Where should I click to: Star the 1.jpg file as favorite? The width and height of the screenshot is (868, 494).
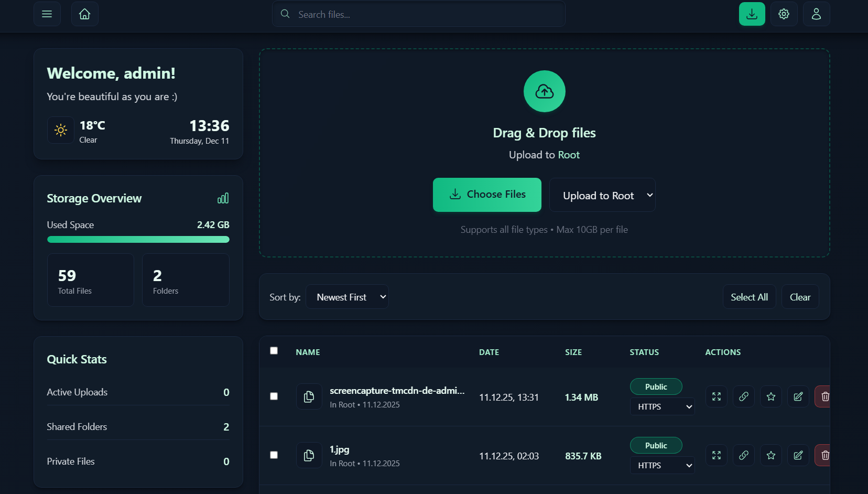pyautogui.click(x=771, y=455)
